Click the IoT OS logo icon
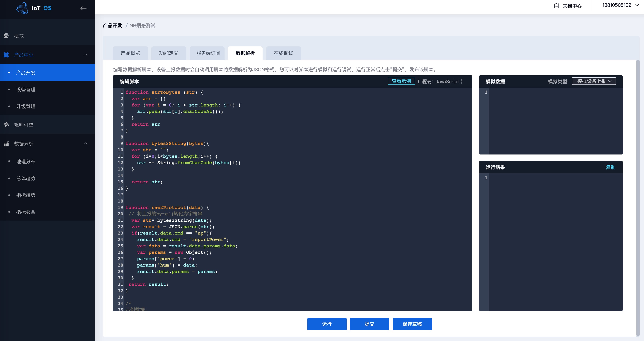 click(22, 8)
